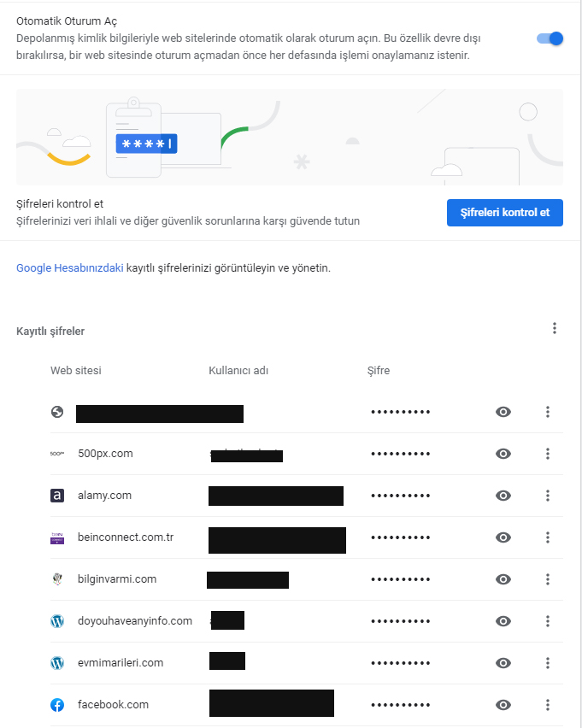582x728 pixels.
Task: Click eye icon for bilginvarmi.com
Action: [503, 579]
